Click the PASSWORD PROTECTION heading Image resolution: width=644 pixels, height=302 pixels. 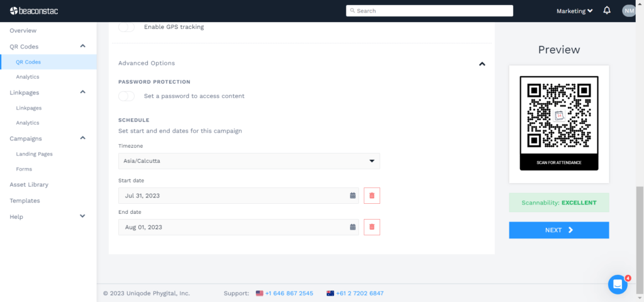click(155, 82)
